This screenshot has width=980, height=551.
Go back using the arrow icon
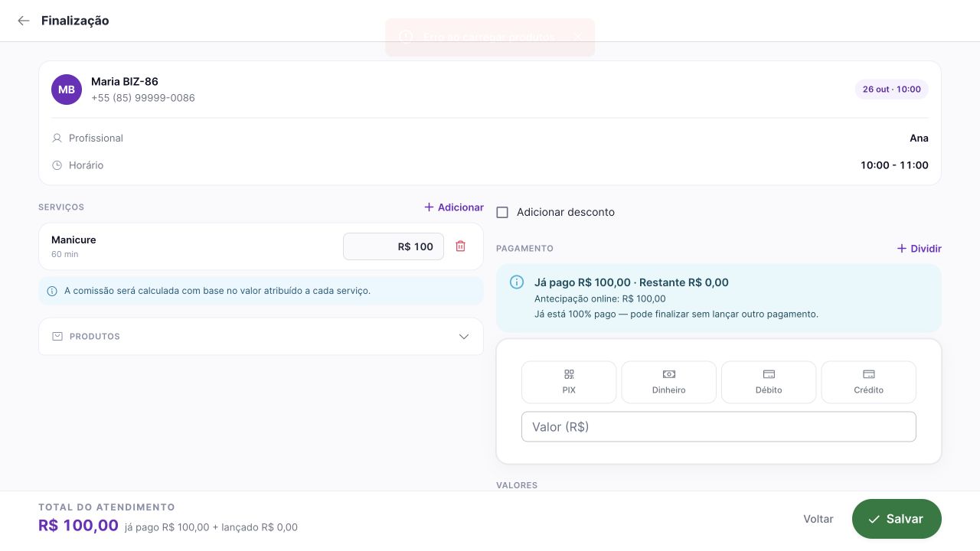[x=24, y=21]
